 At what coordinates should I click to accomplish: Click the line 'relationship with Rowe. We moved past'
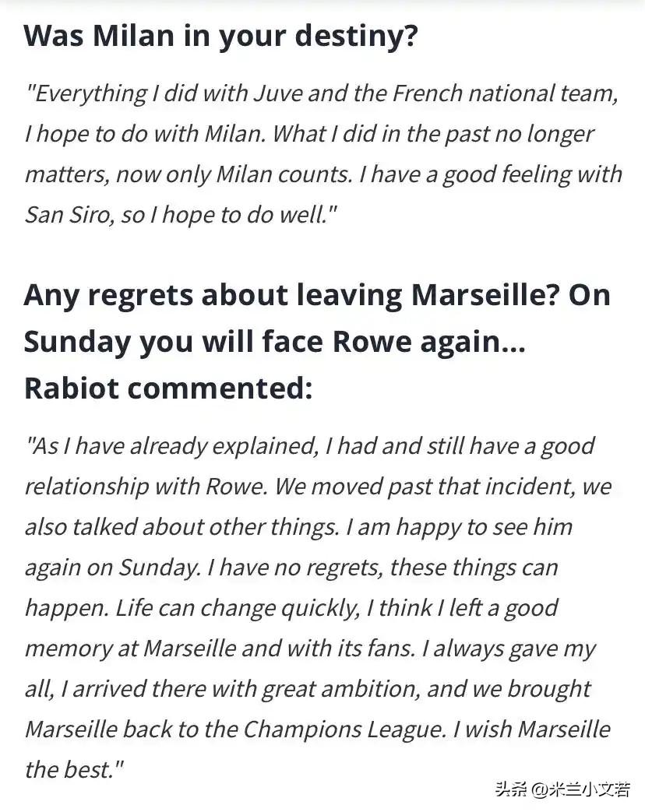point(318,487)
